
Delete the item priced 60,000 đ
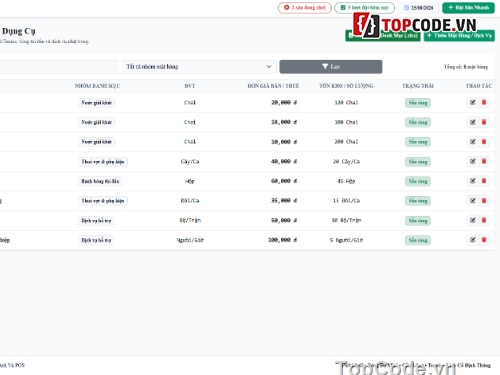(484, 181)
